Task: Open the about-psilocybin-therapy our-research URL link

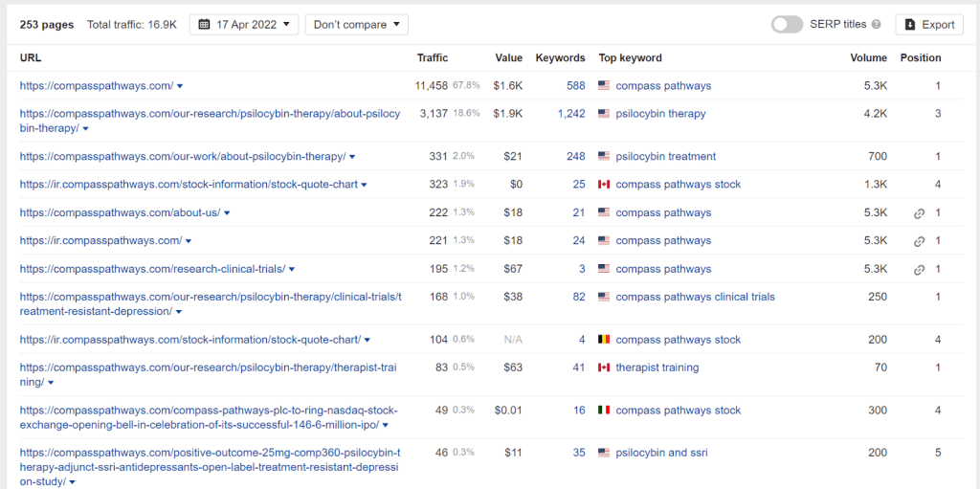Action: [210, 121]
